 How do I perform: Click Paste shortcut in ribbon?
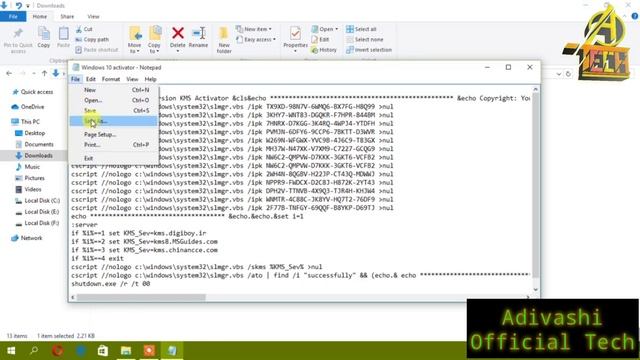pos(97,50)
